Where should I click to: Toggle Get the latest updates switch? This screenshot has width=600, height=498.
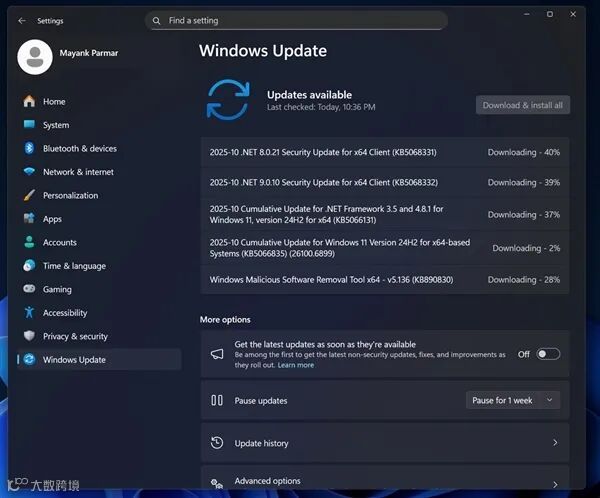(548, 354)
